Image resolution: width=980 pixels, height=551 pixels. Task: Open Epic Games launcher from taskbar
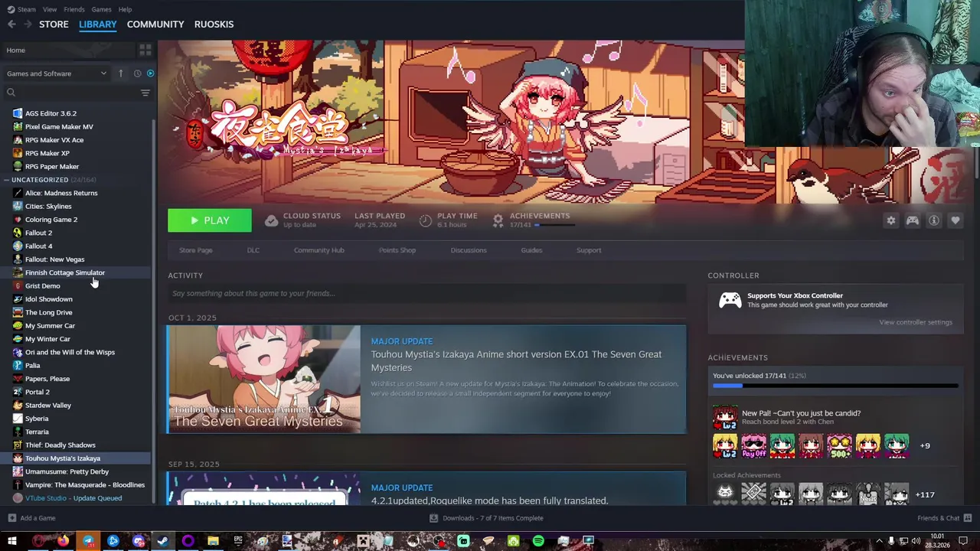pos(238,541)
